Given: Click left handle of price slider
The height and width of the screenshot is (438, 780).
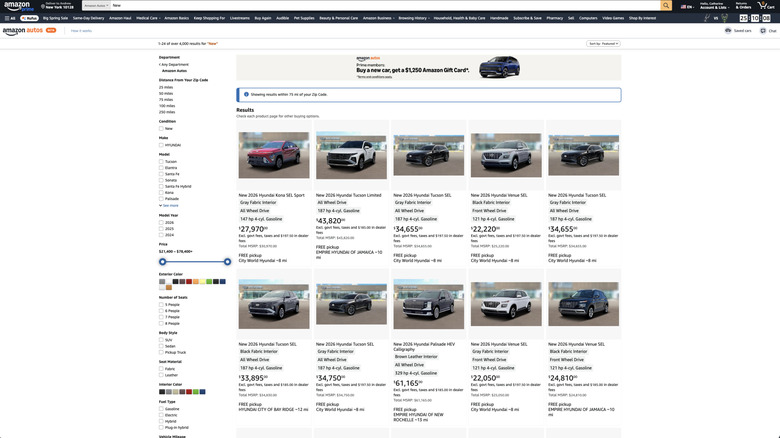Looking at the screenshot, I should pos(163,262).
